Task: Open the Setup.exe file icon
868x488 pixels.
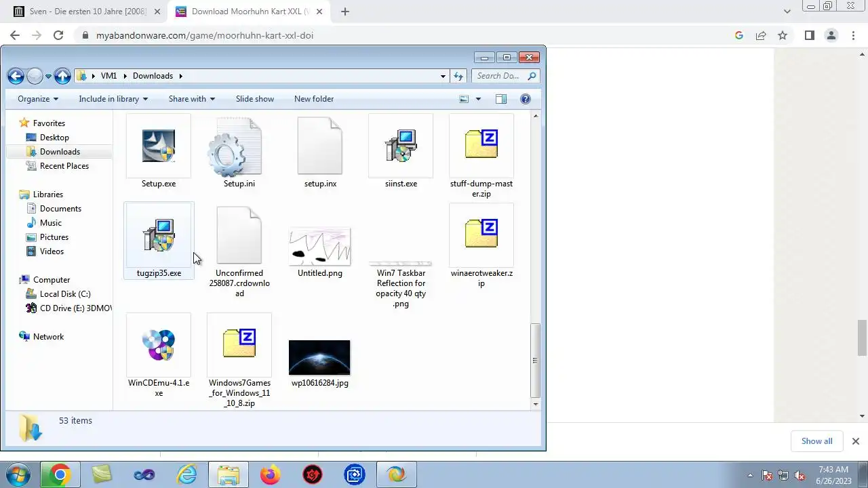Action: click(x=159, y=145)
